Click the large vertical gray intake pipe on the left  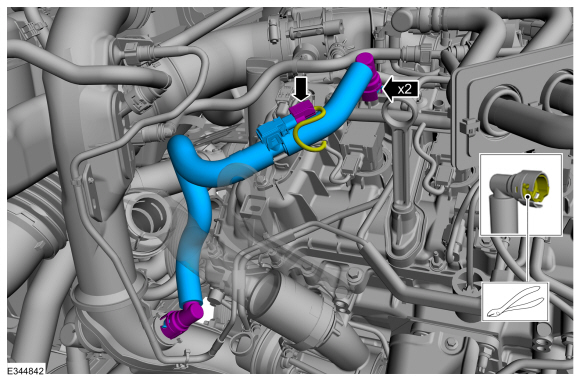(x=86, y=185)
